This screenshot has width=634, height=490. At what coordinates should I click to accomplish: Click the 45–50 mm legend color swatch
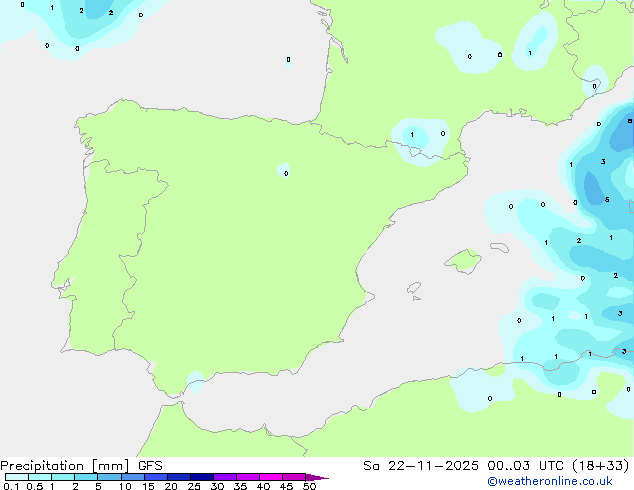click(294, 477)
